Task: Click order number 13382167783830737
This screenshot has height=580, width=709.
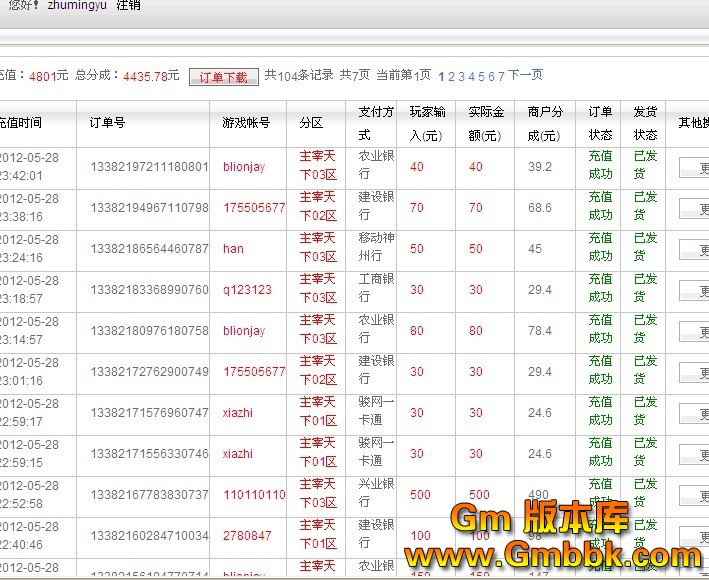Action: click(x=149, y=495)
